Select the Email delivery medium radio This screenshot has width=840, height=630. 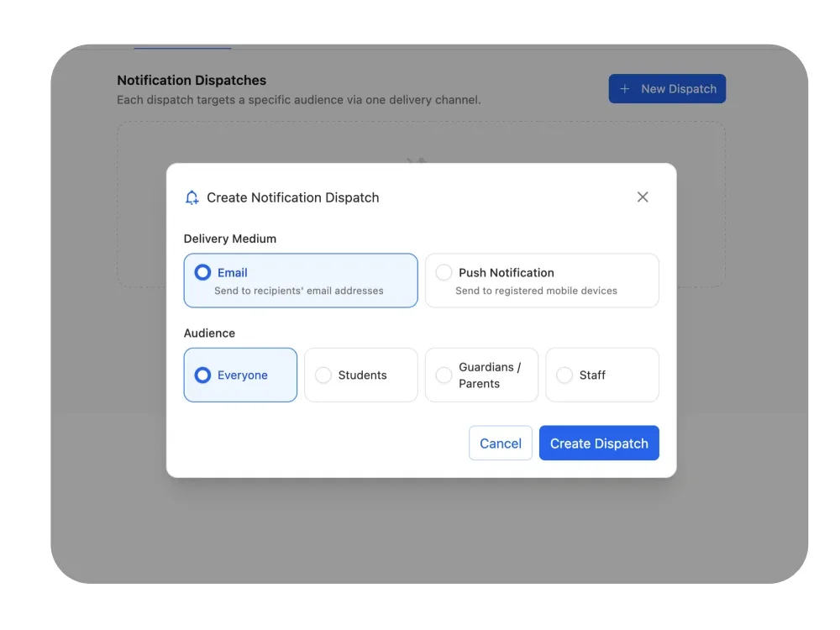click(202, 272)
